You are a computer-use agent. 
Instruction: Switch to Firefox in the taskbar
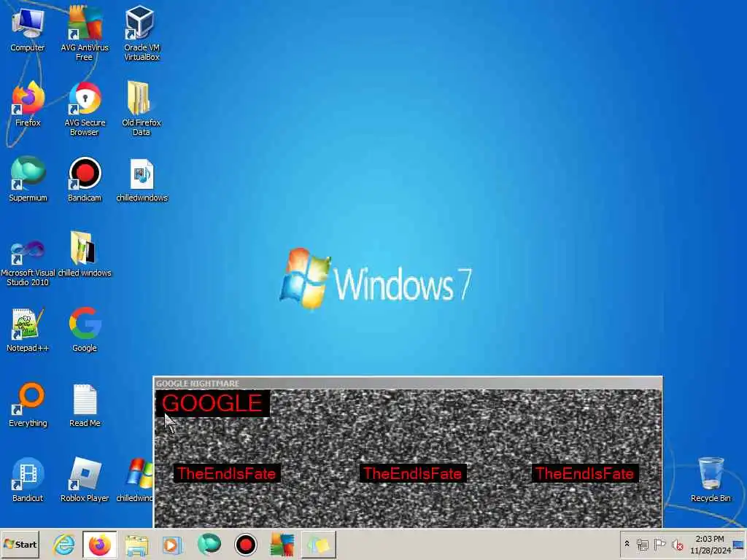pos(99,545)
